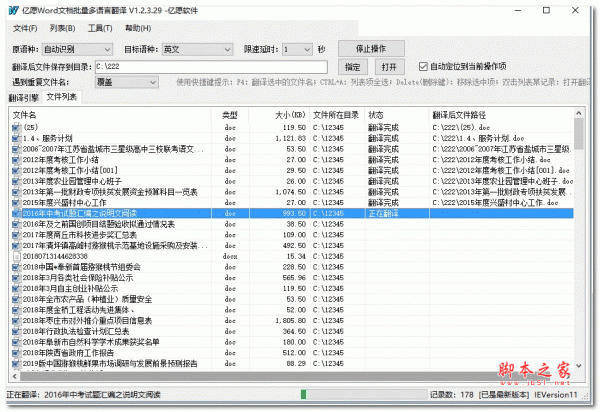Click the file icon of 2018年枣庄市对外推介重点项目信息表

pyautogui.click(x=16, y=320)
